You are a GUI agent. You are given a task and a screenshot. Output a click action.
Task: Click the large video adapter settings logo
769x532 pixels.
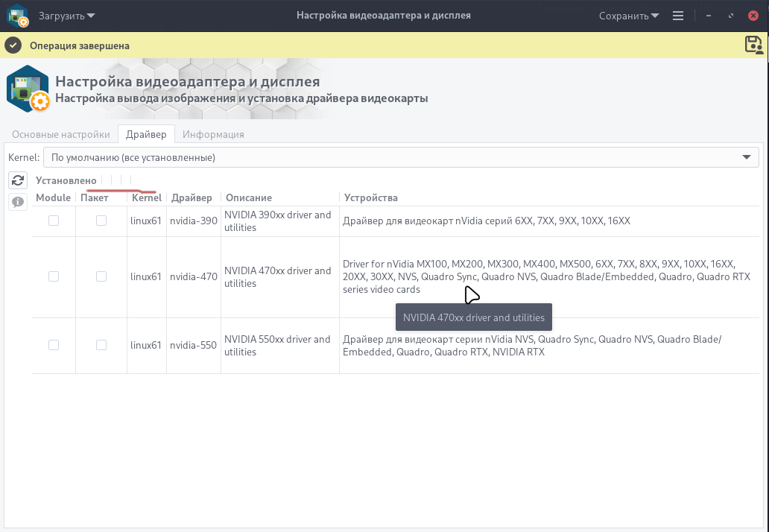click(x=28, y=89)
